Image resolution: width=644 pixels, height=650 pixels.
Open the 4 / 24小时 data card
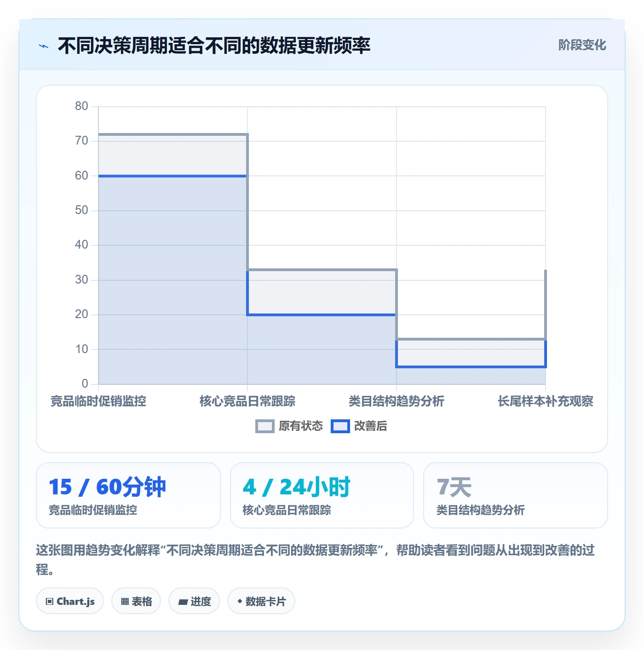[322, 495]
